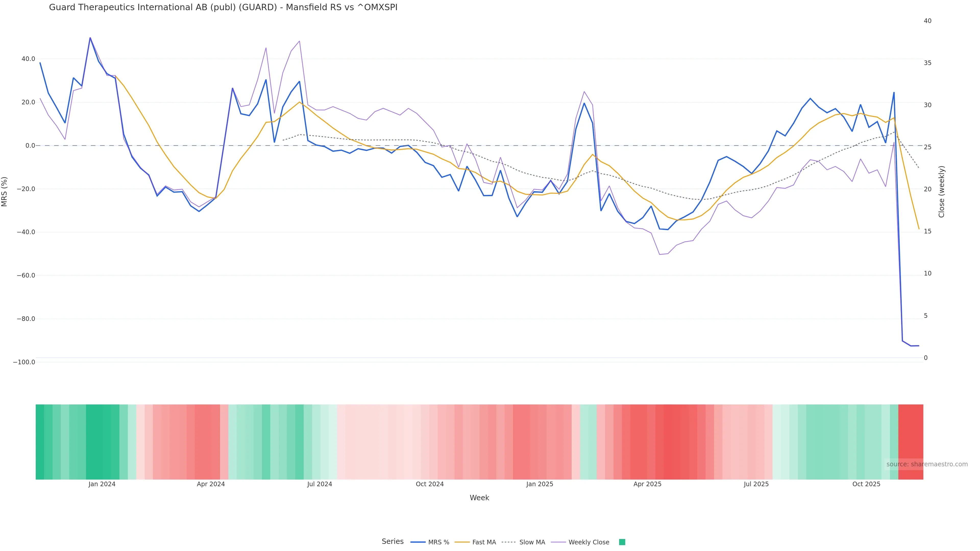Click the Apr 2025 x-axis tick label
Viewport: 980px width, 551px height.
647,484
